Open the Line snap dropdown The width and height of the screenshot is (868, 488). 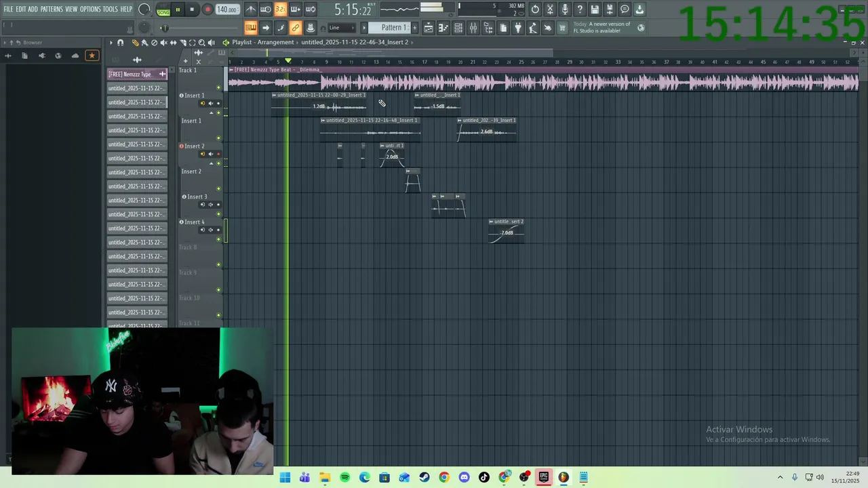pos(342,28)
